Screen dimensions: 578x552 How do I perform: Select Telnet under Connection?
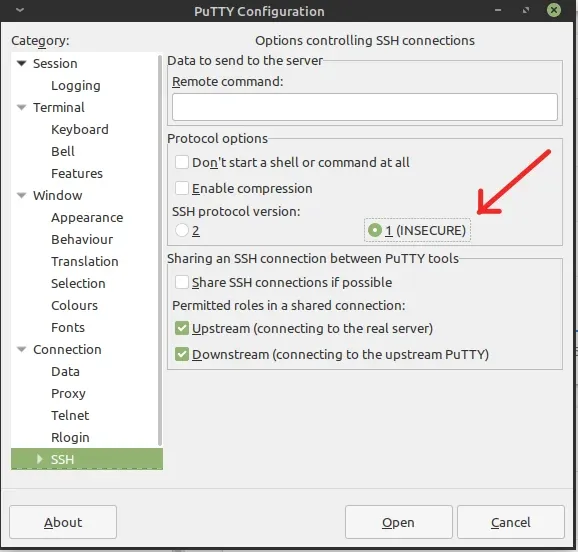[70, 415]
